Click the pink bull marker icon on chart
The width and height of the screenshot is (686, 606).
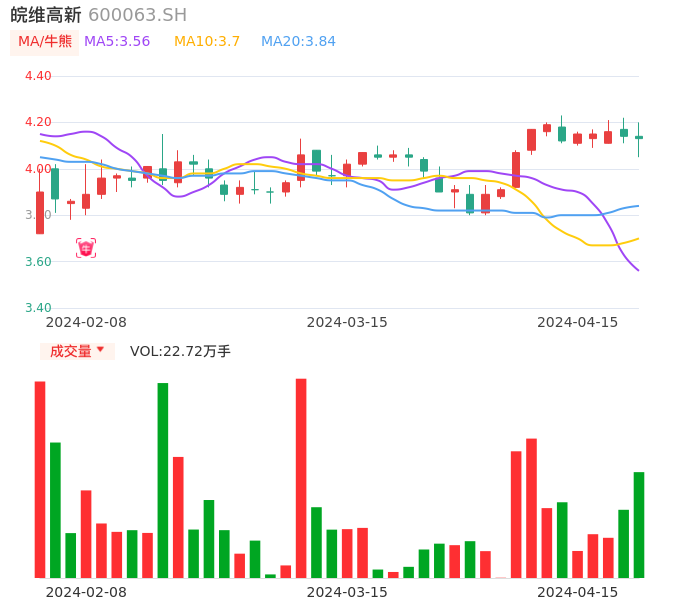pos(86,248)
